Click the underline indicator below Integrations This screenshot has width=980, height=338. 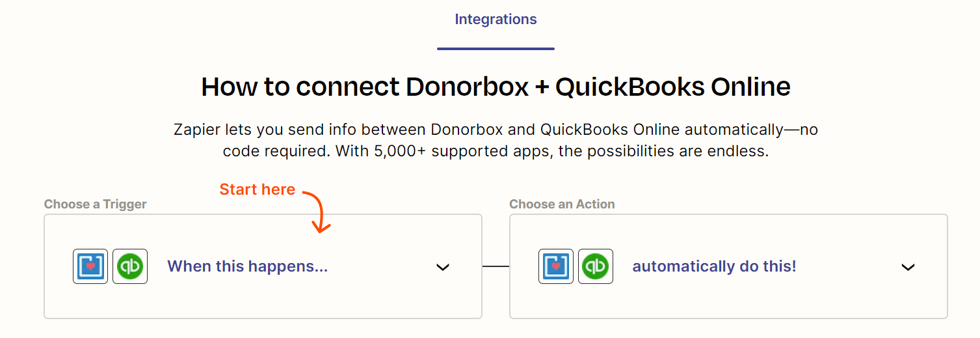[496, 49]
